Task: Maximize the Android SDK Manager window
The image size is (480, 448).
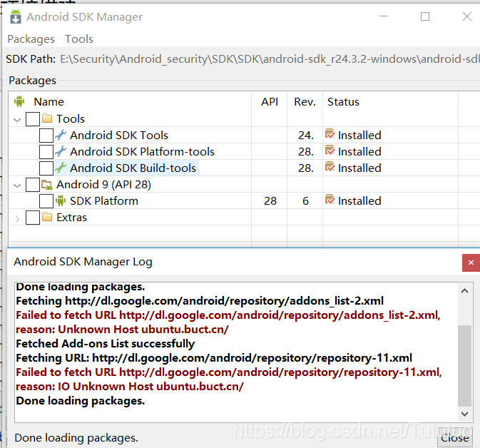Action: [425, 16]
